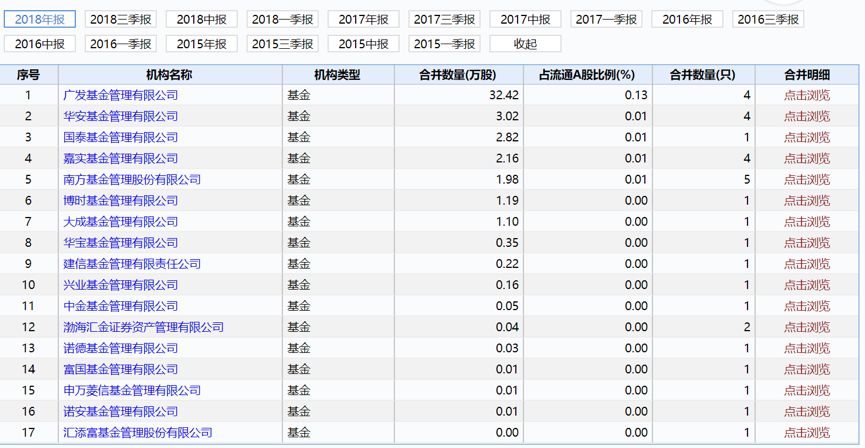Screen dimensions: 865x448
Task: Click the 序号 column header
Action: tap(29, 75)
